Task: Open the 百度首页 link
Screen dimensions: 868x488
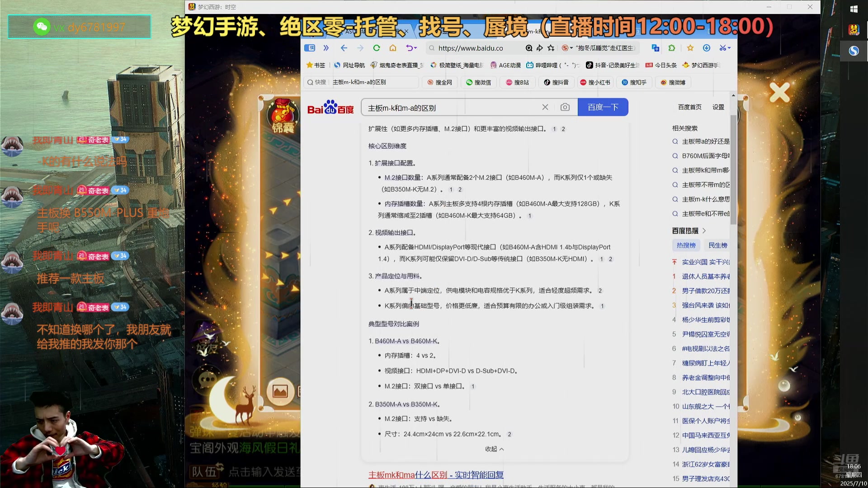Action: [690, 107]
